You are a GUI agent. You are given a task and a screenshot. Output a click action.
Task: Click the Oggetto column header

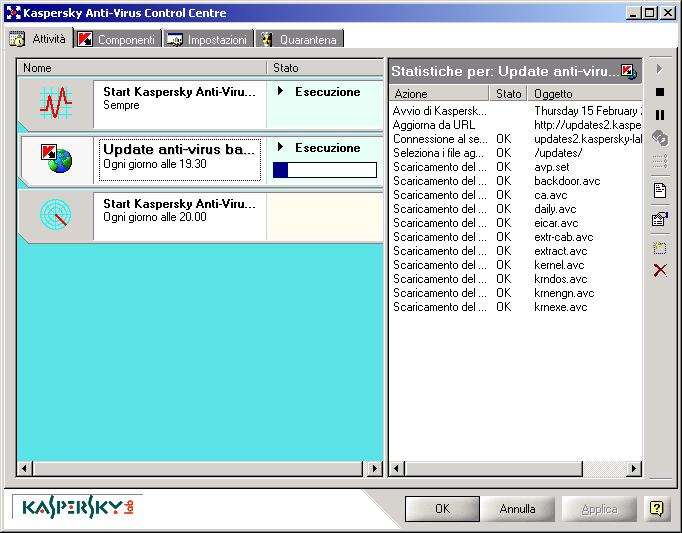585,94
